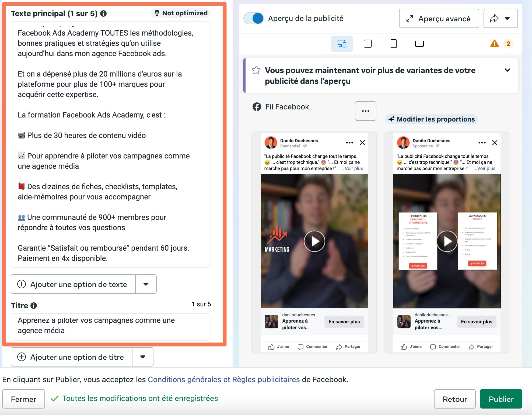Viewport: 532px width, 415px height.
Task: Click the star icon in the notice banner
Action: point(256,70)
